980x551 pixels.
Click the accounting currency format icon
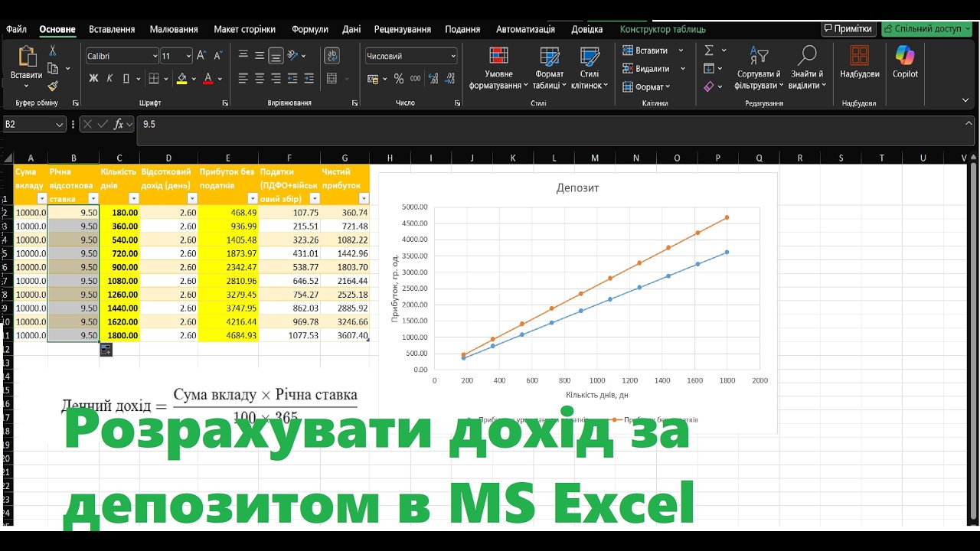point(373,78)
